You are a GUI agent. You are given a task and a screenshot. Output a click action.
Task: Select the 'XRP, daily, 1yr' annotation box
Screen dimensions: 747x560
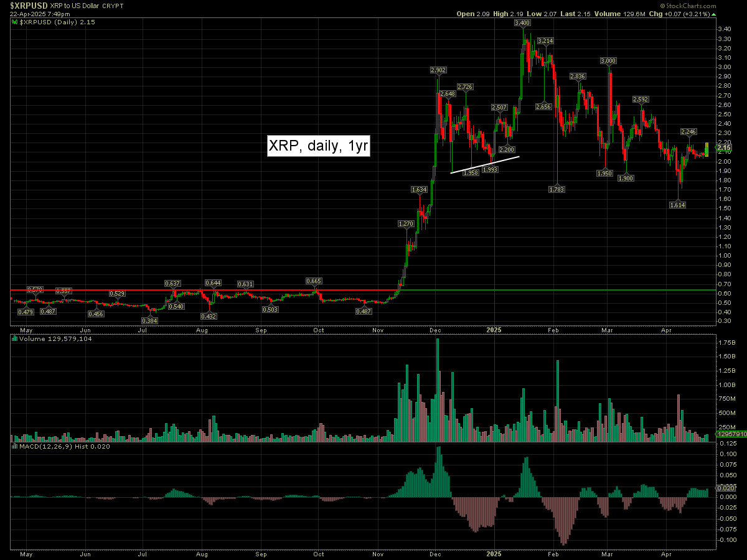[x=319, y=146]
